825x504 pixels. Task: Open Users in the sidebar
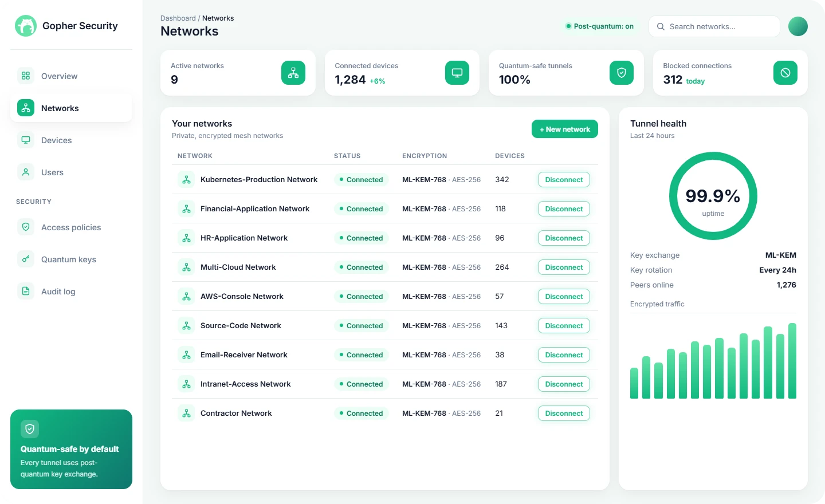click(x=71, y=172)
